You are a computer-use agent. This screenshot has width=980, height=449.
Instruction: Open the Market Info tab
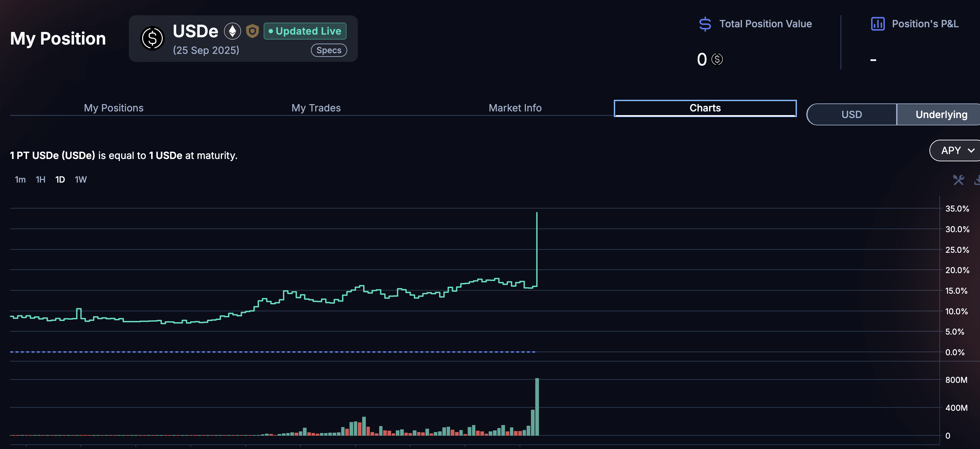[x=515, y=108]
